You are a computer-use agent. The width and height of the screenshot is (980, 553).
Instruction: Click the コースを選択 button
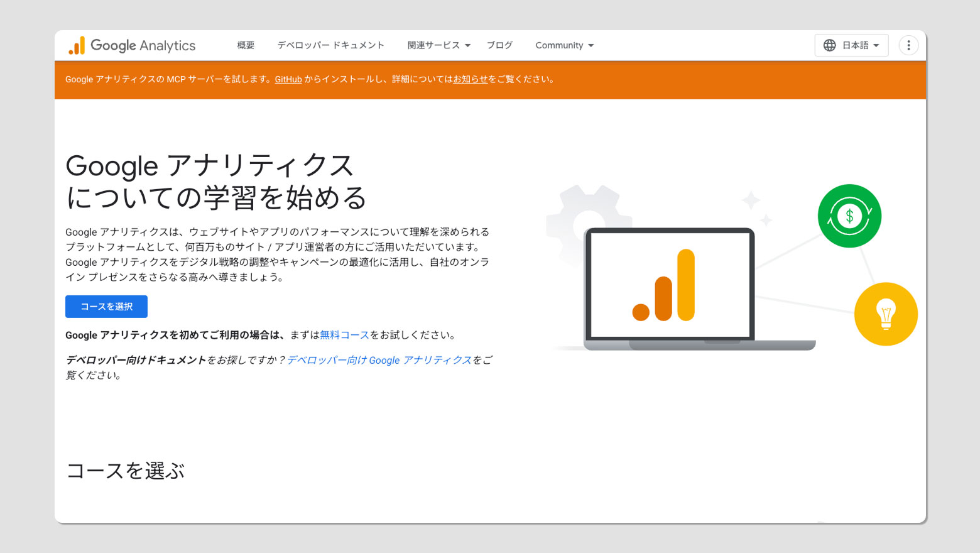106,307
